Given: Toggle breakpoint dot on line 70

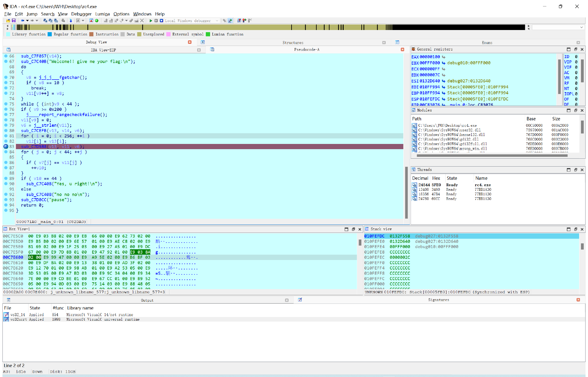Looking at the screenshot, I should (6, 77).
